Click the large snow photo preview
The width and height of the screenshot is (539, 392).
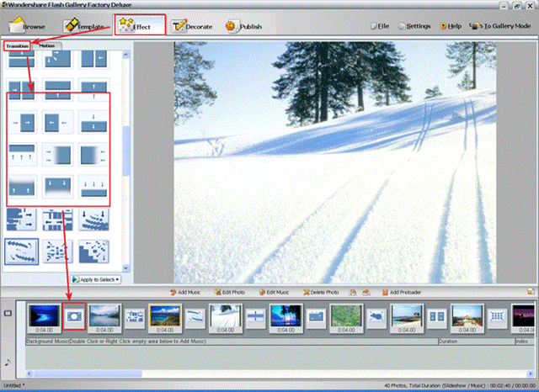(x=335, y=162)
